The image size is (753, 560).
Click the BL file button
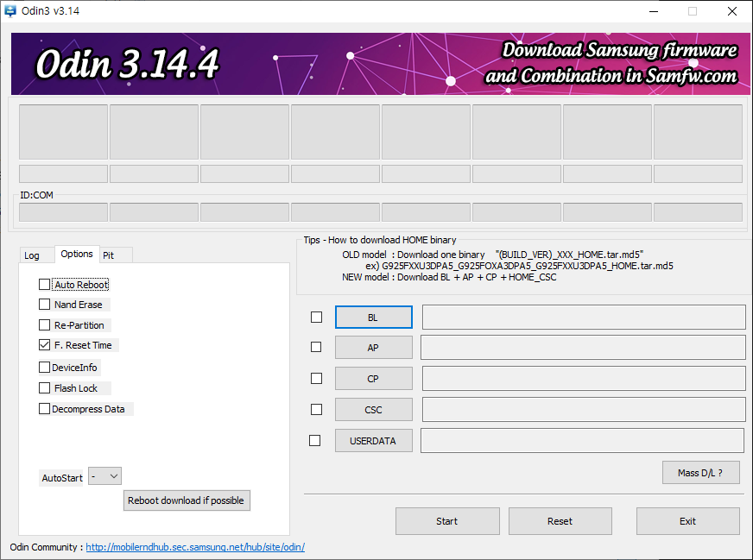[374, 318]
